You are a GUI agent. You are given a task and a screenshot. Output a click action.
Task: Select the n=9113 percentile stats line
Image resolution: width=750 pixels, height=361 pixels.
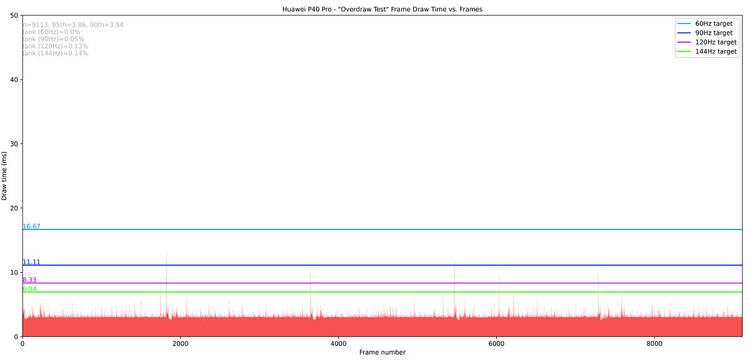[73, 24]
